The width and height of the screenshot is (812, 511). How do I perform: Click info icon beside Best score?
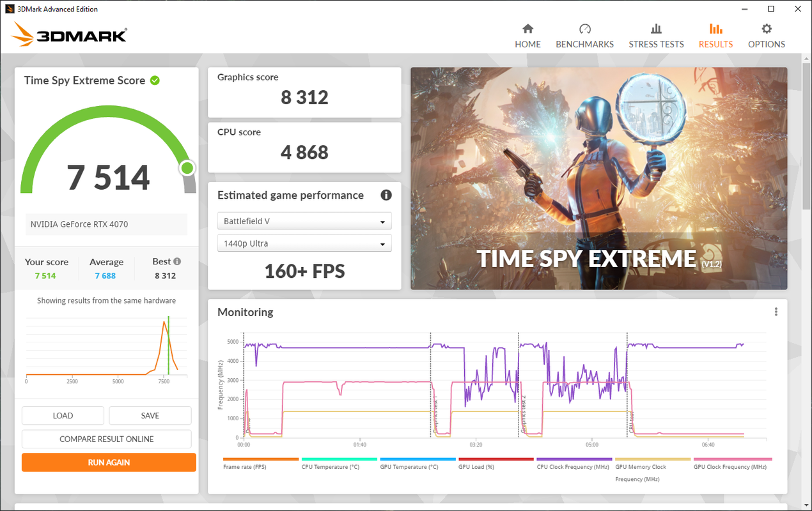177,261
